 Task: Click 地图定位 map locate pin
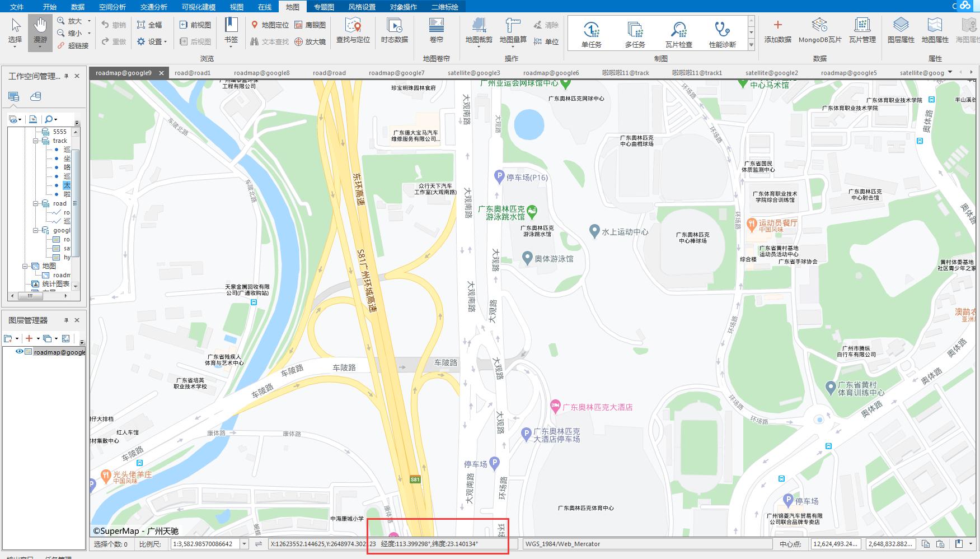click(x=270, y=25)
